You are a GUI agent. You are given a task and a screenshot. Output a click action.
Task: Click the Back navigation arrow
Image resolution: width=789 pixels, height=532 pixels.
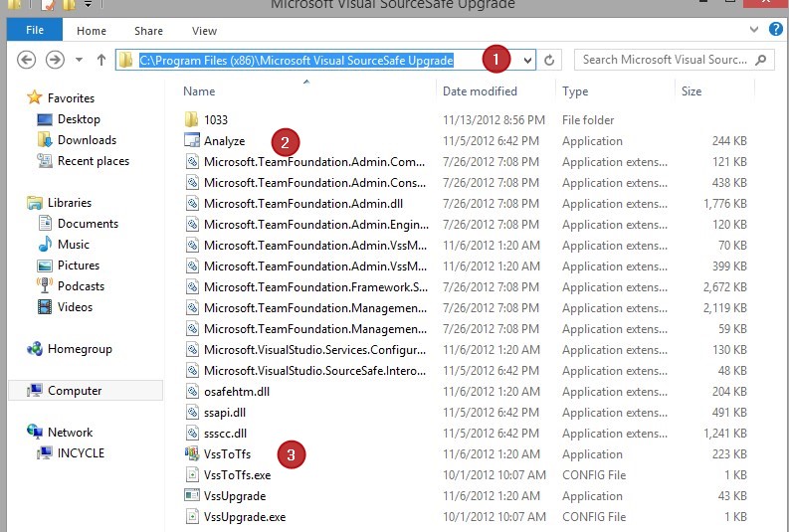pyautogui.click(x=26, y=60)
